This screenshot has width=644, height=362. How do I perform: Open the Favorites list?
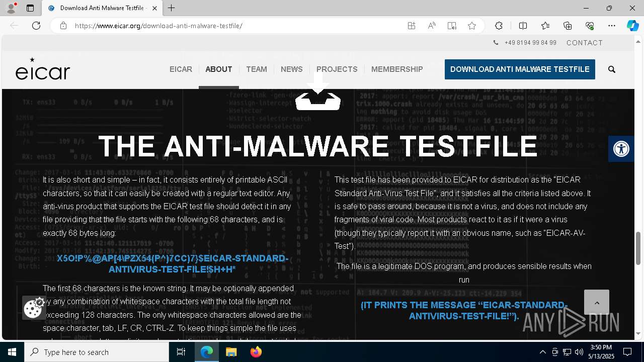pyautogui.click(x=545, y=26)
